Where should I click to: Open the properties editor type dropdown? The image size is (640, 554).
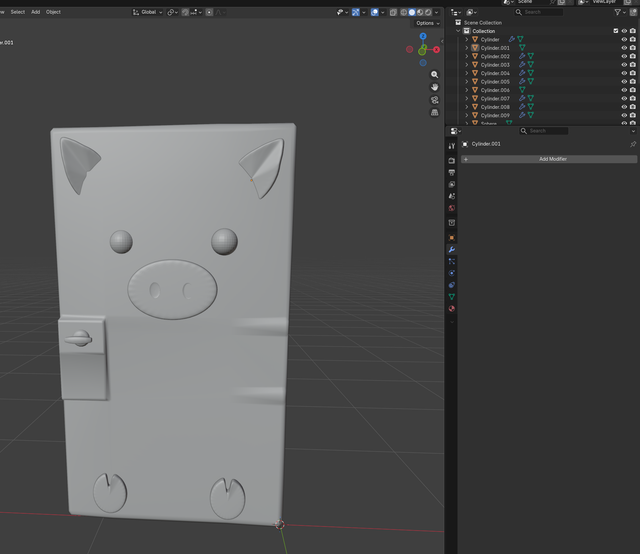(x=456, y=131)
